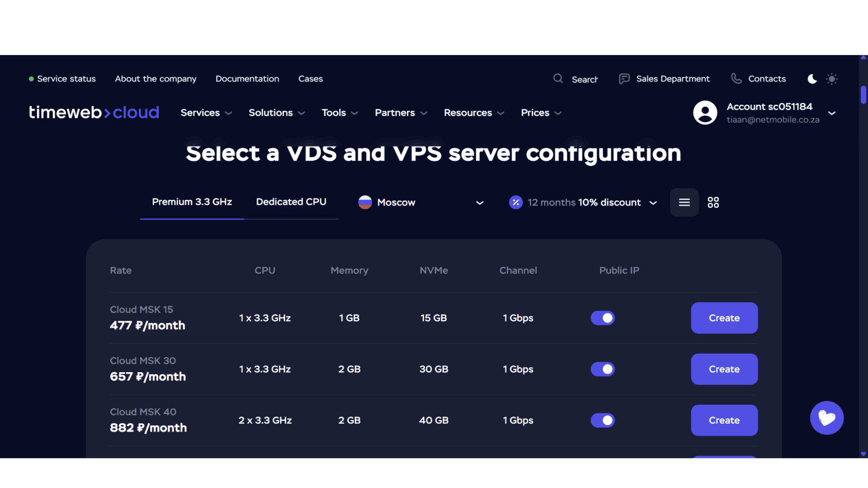Create the Cloud MSK 15 server
The height and width of the screenshot is (488, 868).
coord(724,318)
